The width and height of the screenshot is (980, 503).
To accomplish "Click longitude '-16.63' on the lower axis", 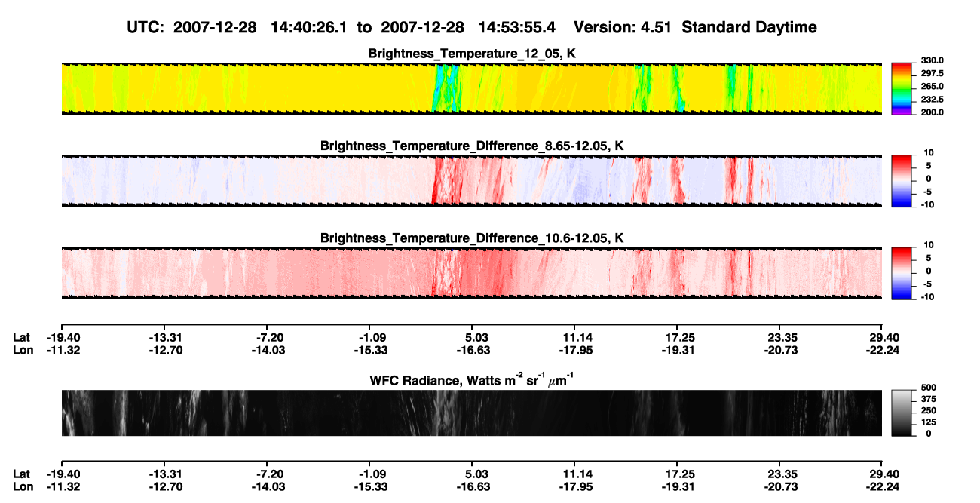I will 472,486.
